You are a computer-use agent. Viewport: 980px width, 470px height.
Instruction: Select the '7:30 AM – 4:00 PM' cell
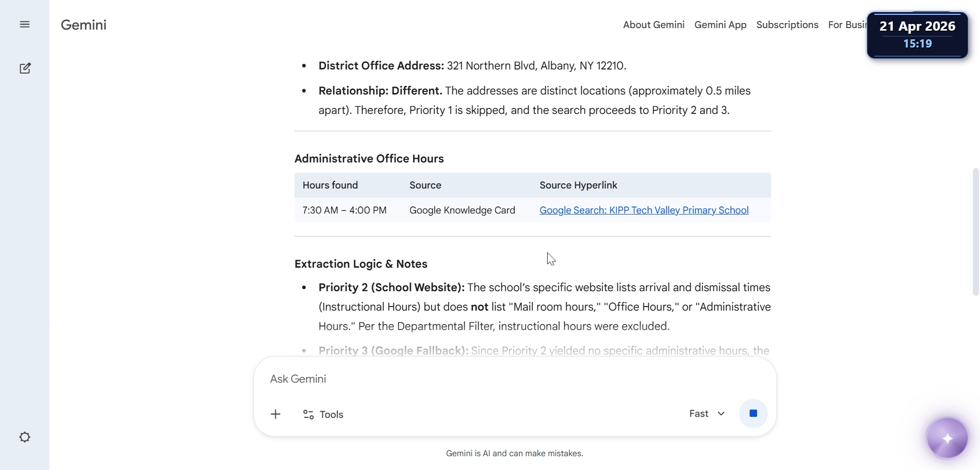tap(345, 210)
